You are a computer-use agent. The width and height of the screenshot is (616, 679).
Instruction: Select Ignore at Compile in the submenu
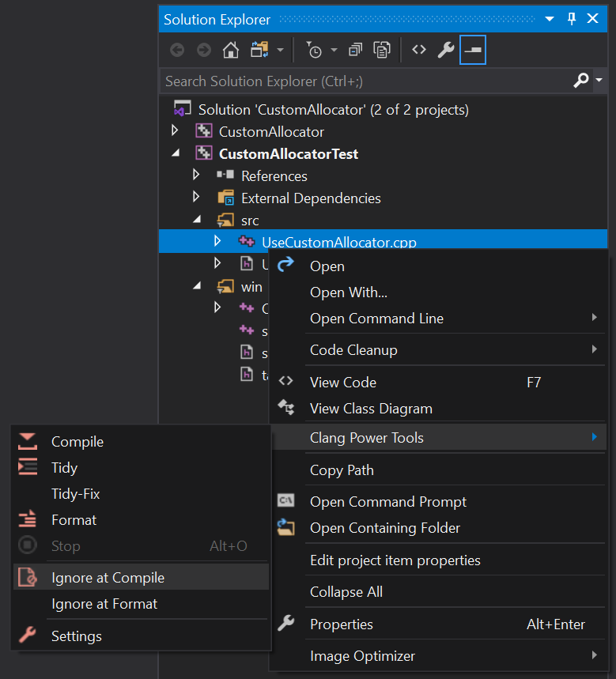pos(142,578)
